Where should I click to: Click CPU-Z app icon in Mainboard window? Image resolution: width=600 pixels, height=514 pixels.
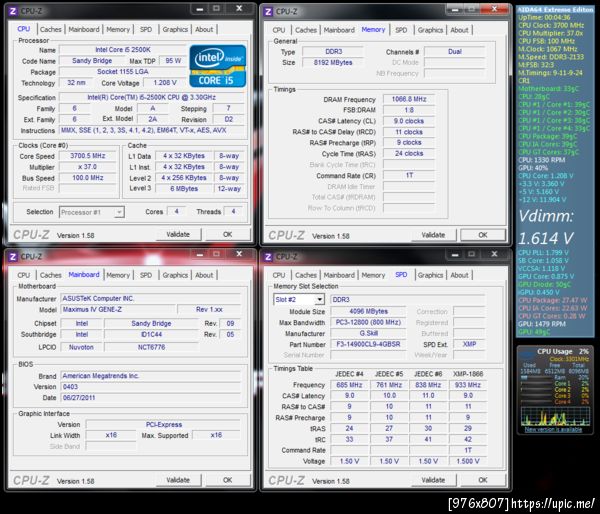point(13,256)
